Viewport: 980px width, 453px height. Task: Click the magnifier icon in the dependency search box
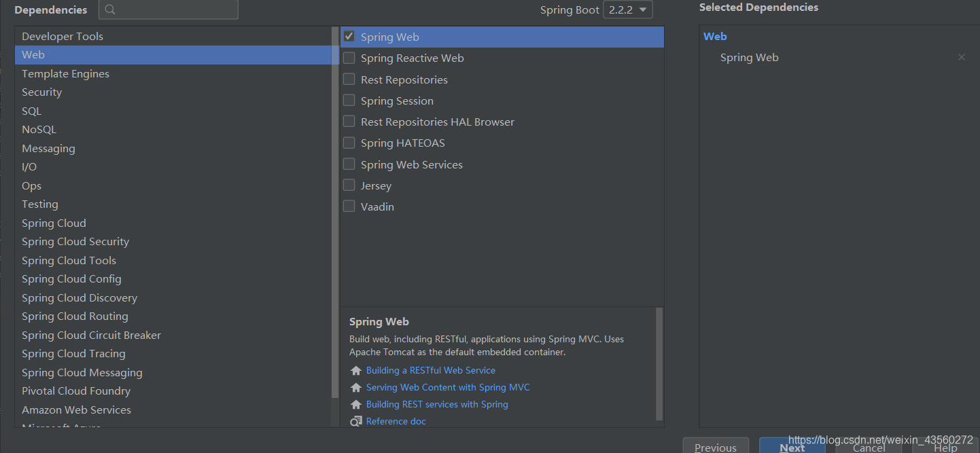pos(110,10)
